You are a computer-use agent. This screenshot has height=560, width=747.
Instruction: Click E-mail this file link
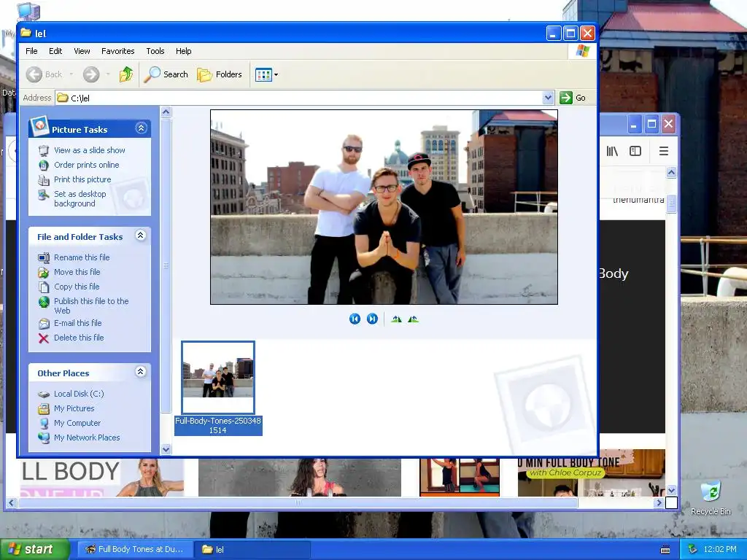[77, 323]
